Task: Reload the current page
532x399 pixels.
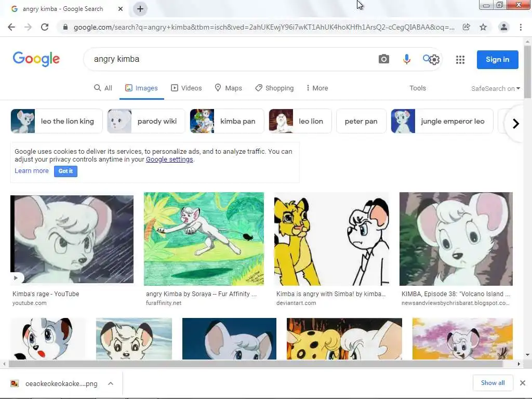Action: [45, 27]
